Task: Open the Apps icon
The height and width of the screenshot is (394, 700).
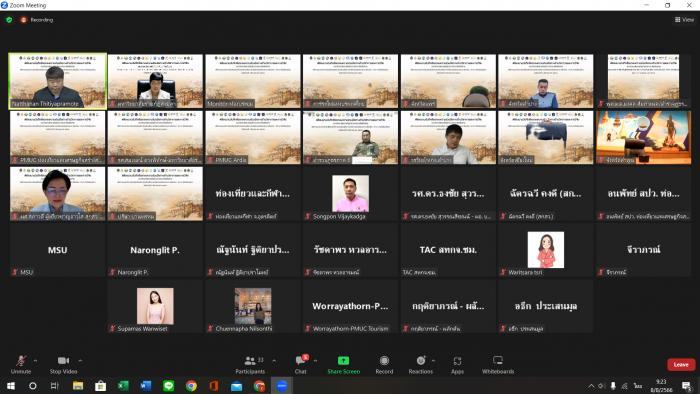Action: (x=457, y=361)
